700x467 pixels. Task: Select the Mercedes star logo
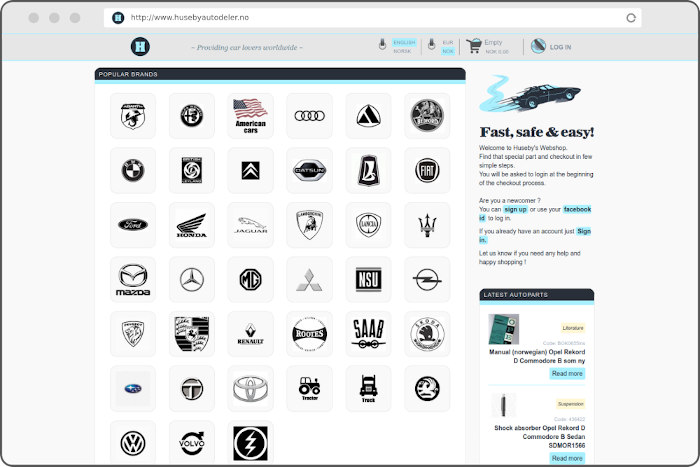click(x=192, y=280)
